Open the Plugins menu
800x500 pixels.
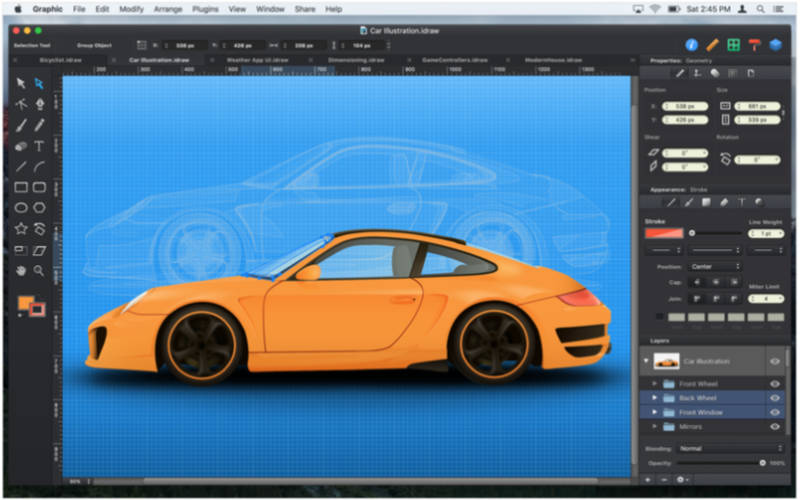[x=205, y=9]
